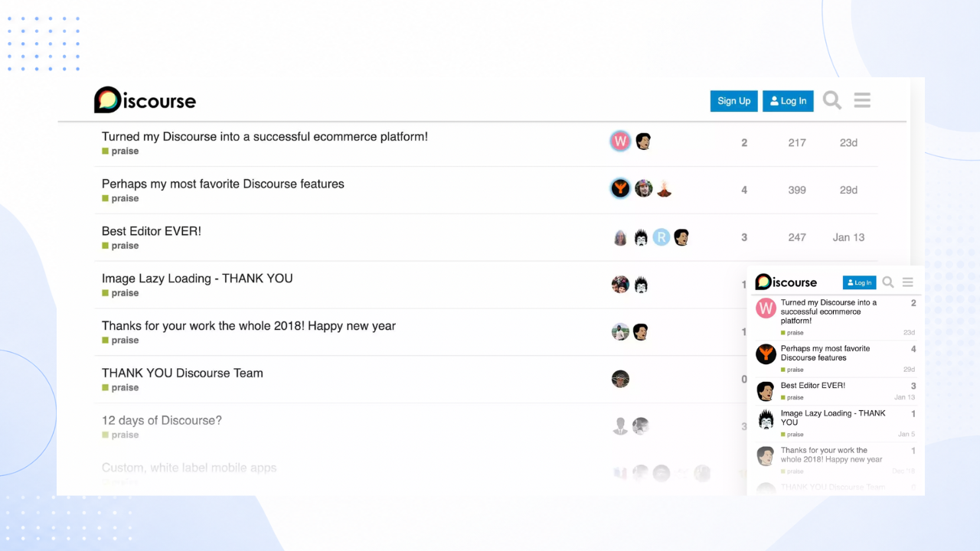
Task: Click spiky-hair avatar in desktop Image Lazy Loading row
Action: 641,285
